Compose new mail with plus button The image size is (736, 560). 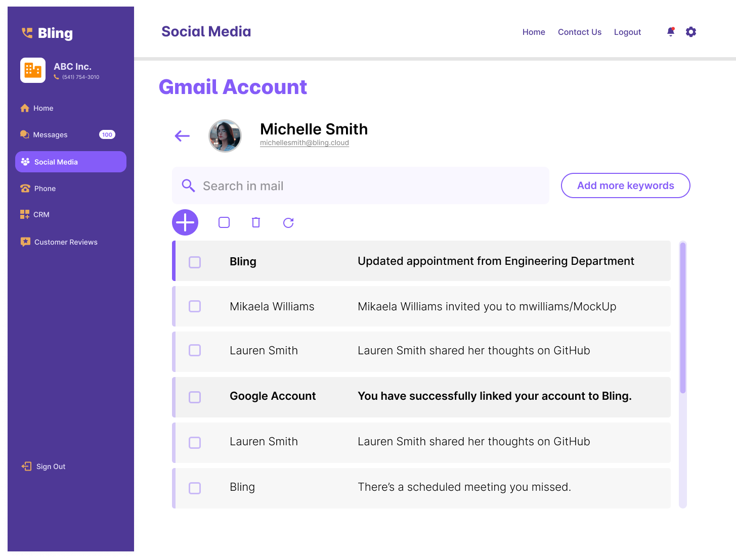click(x=185, y=222)
